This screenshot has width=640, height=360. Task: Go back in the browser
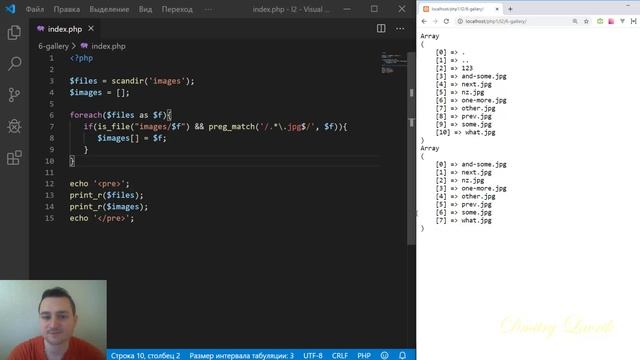click(424, 21)
